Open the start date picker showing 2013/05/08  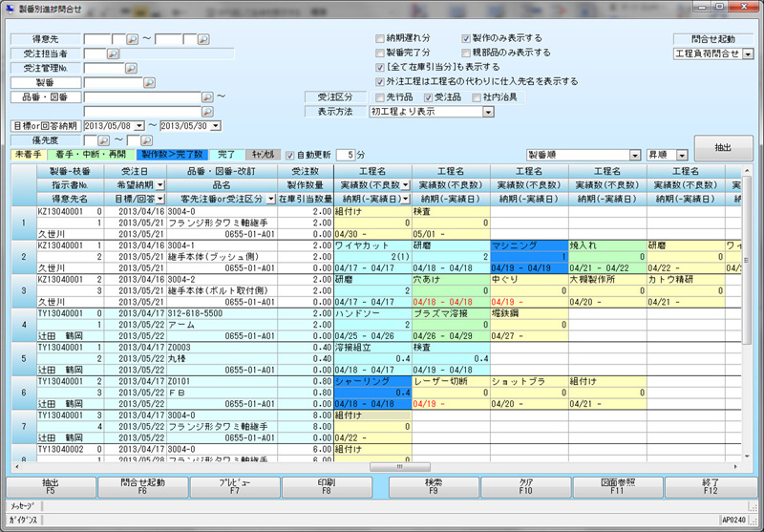[137, 126]
